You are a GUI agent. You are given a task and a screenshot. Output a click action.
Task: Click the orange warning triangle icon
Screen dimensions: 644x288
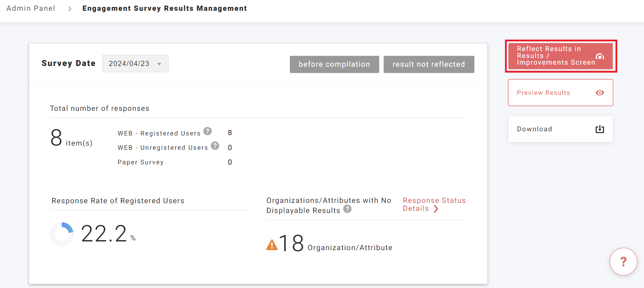click(272, 245)
